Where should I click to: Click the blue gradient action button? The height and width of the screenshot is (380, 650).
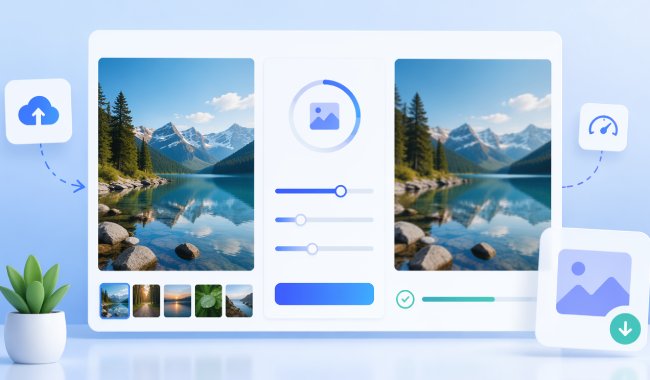click(324, 294)
